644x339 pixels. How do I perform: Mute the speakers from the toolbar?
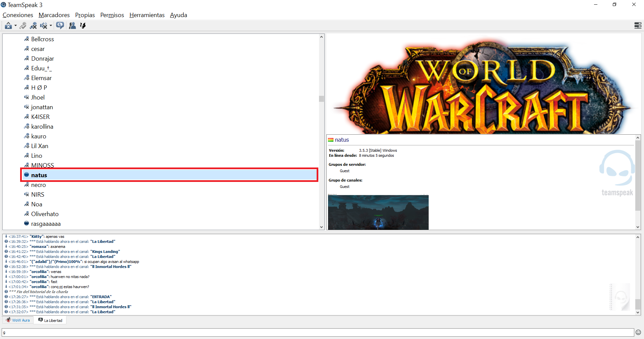tap(44, 26)
